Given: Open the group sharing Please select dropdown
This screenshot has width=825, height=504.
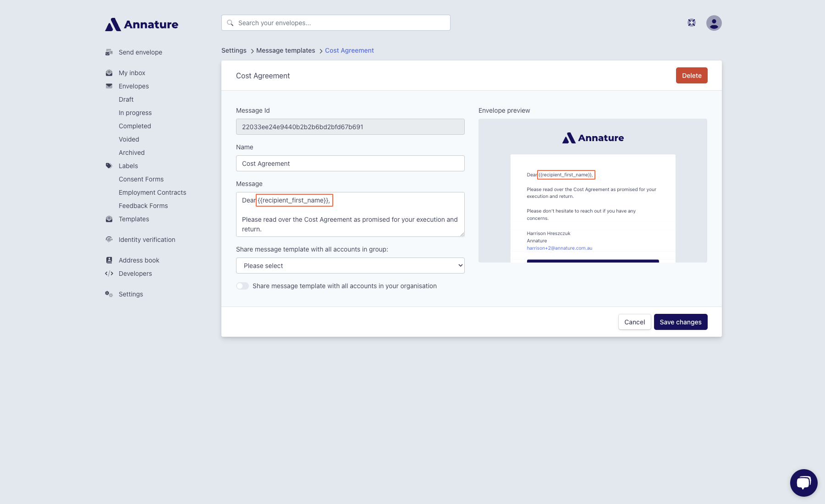Looking at the screenshot, I should pyautogui.click(x=350, y=265).
